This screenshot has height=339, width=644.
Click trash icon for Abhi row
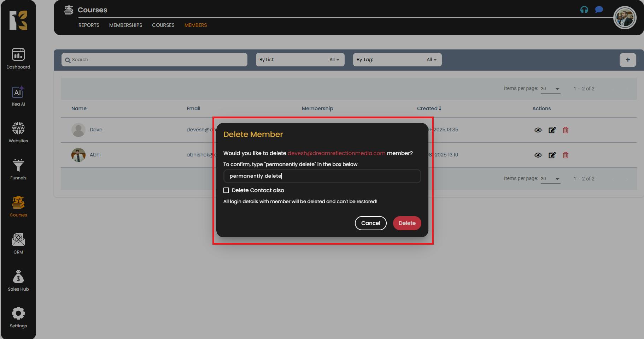[566, 155]
